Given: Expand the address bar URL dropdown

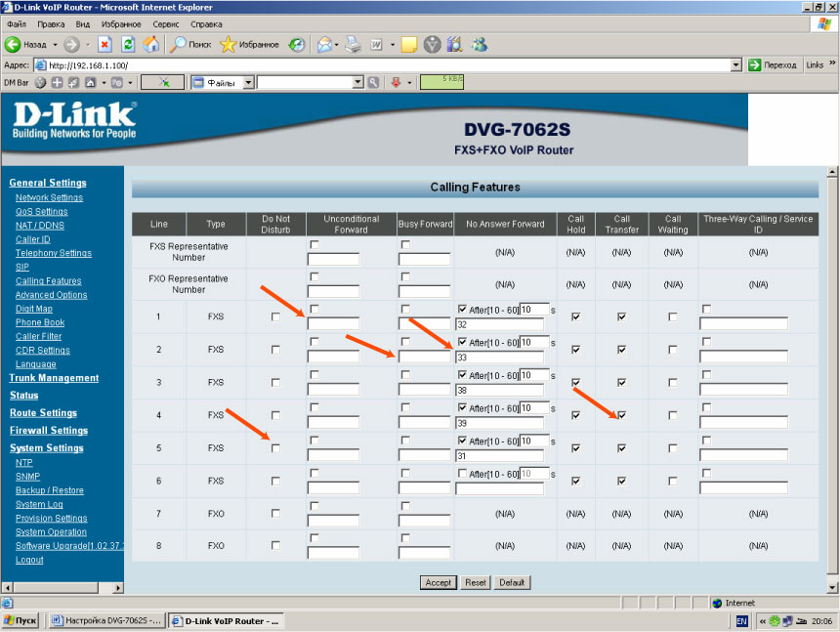Looking at the screenshot, I should [x=736, y=64].
